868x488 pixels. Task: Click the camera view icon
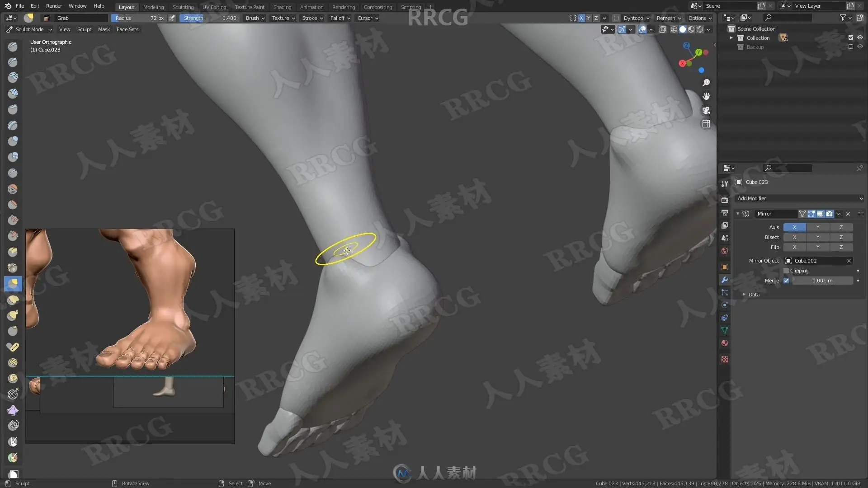pyautogui.click(x=706, y=110)
